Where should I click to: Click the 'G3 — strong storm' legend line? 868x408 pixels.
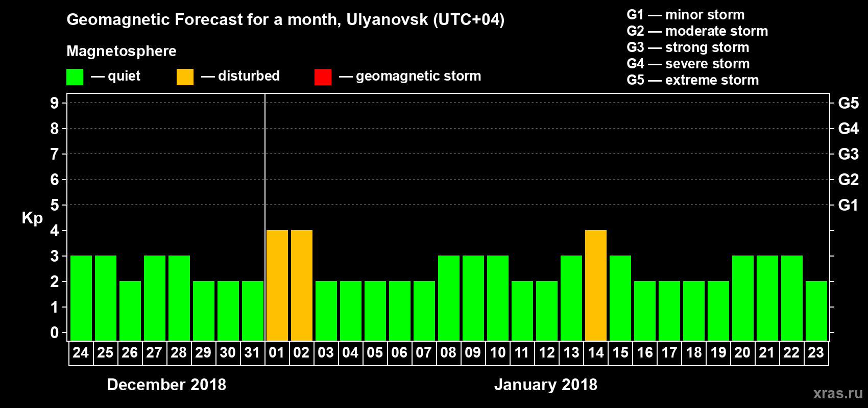688,47
